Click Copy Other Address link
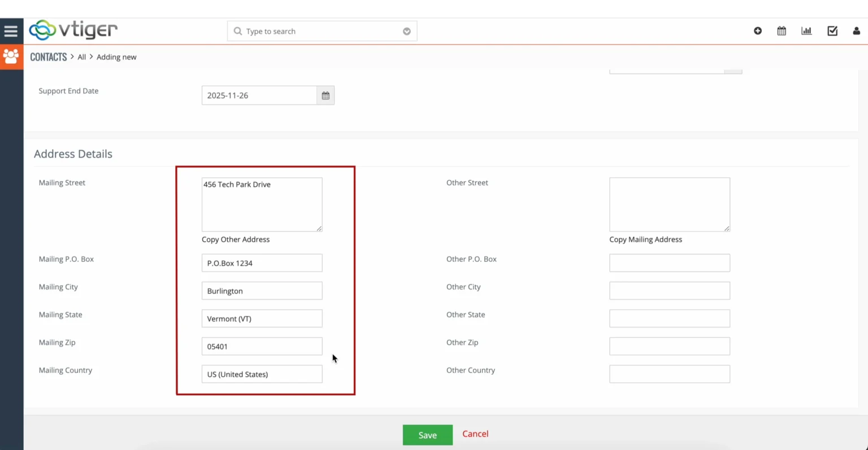 tap(235, 239)
